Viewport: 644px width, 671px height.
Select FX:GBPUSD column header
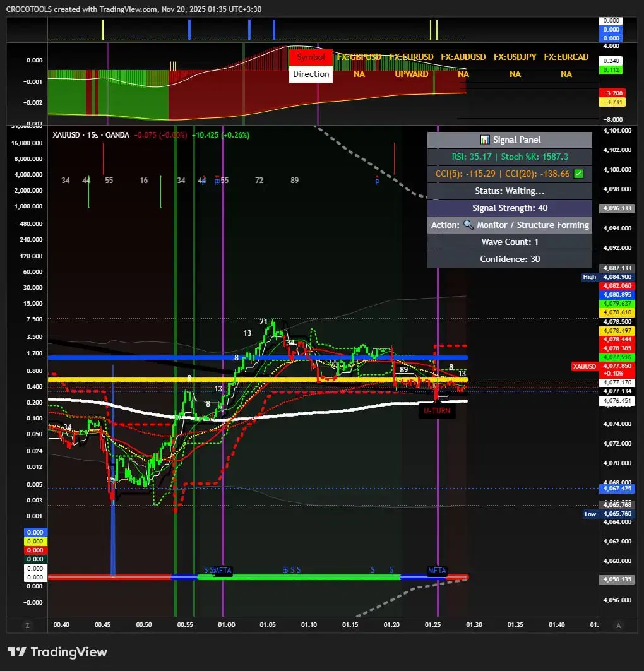[x=359, y=57]
